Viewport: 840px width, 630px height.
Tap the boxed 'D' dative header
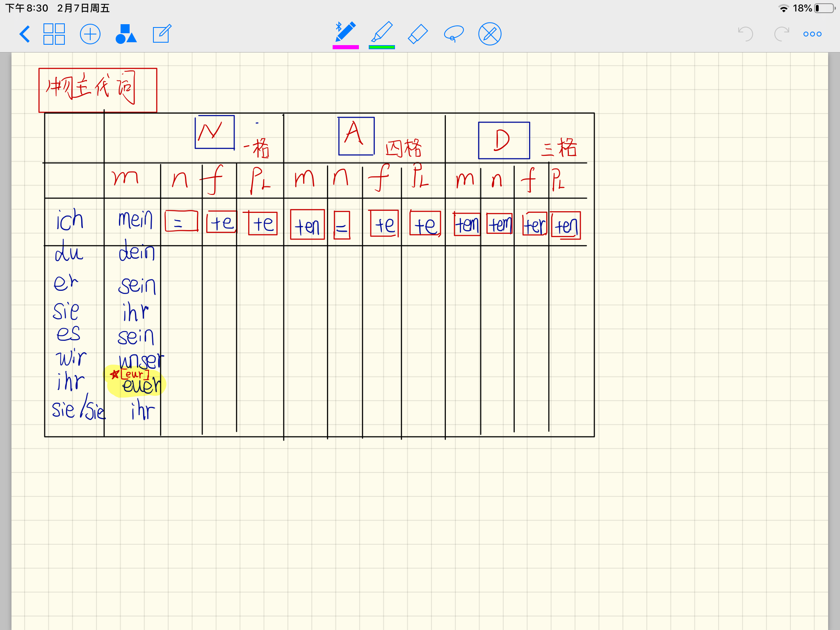[504, 140]
